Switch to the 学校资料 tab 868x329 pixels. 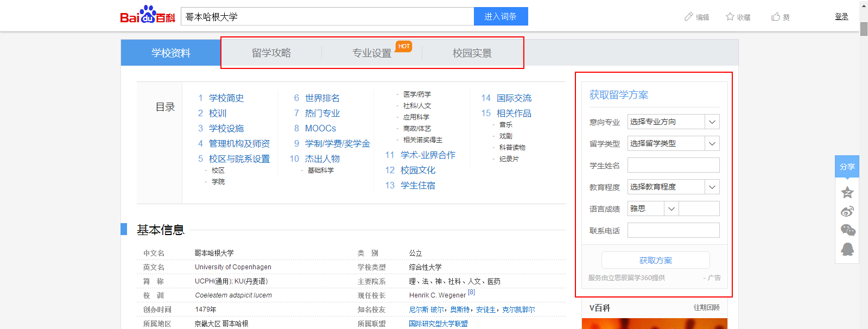tap(171, 53)
